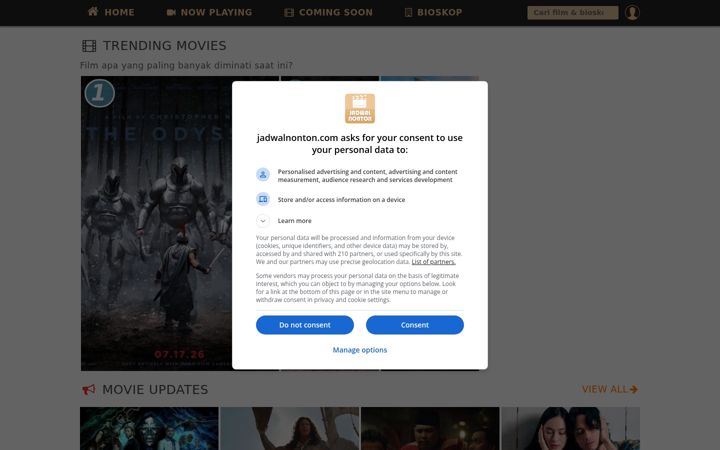This screenshot has height=450, width=720.
Task: Open the third Movie Updates thumbnail
Action: 430,428
